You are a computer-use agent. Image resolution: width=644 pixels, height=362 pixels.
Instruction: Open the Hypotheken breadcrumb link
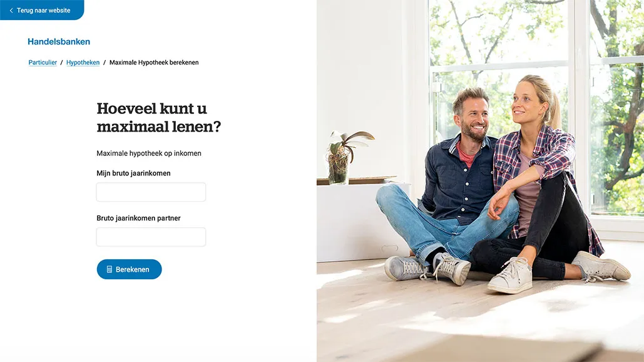(83, 63)
